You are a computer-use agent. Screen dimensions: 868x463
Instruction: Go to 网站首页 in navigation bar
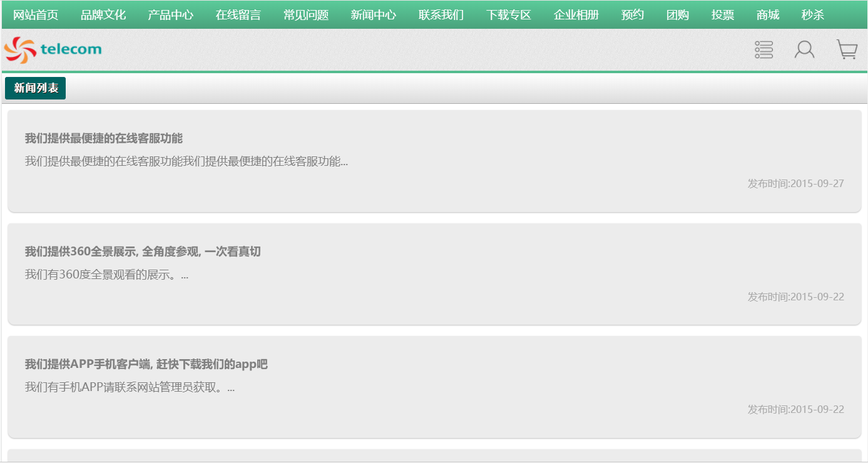click(36, 15)
